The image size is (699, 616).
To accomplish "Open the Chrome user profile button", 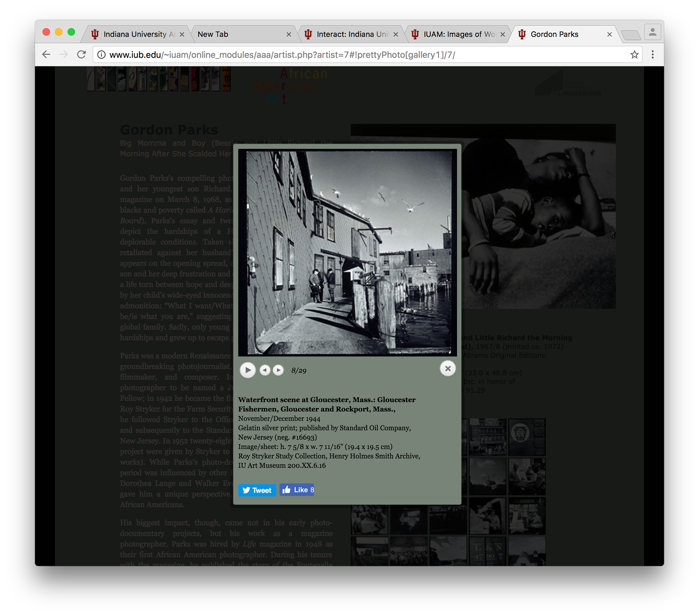I will click(x=652, y=32).
